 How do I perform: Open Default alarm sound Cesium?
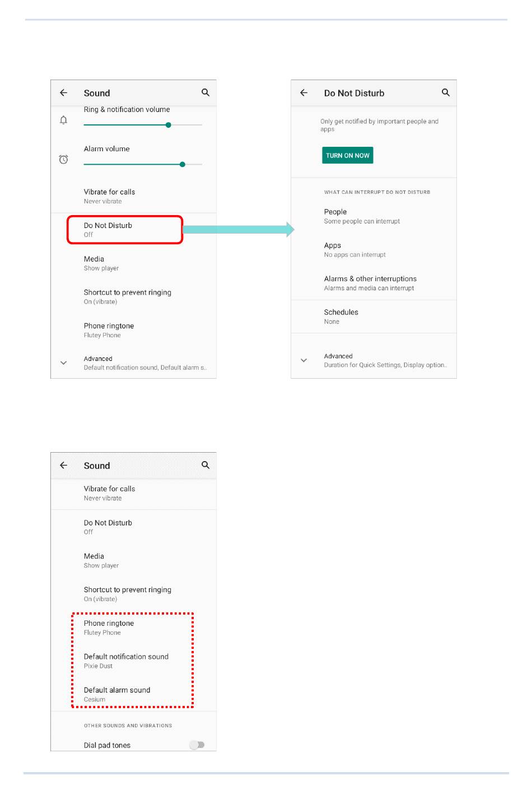click(x=133, y=695)
